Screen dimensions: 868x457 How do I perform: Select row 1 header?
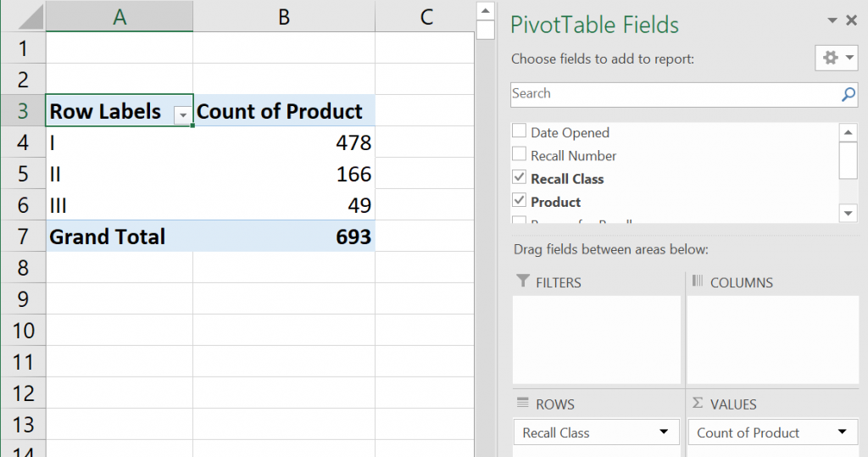23,48
